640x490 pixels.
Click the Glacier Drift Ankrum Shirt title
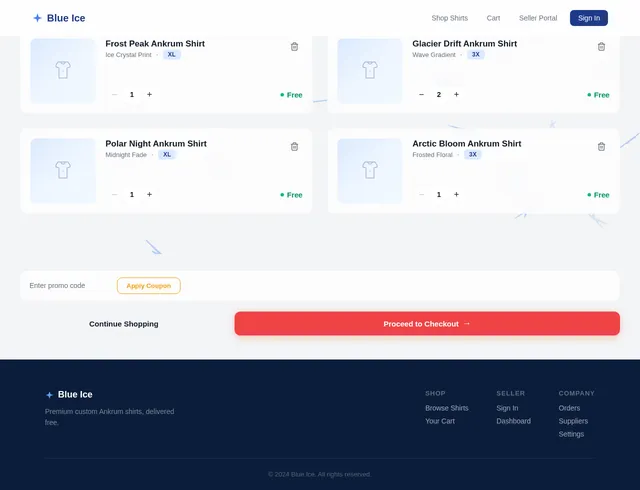[x=464, y=44]
